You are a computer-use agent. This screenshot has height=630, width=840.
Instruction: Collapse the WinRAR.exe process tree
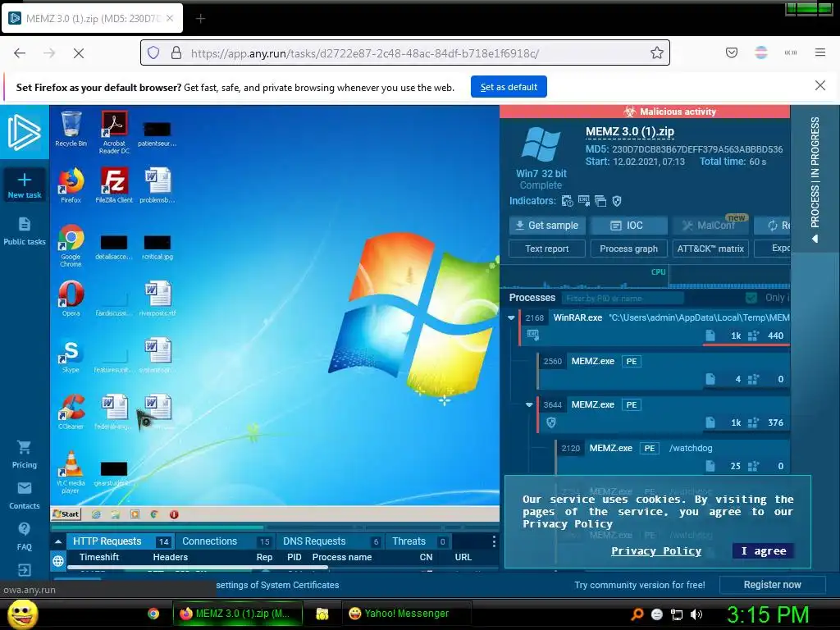[512, 317]
